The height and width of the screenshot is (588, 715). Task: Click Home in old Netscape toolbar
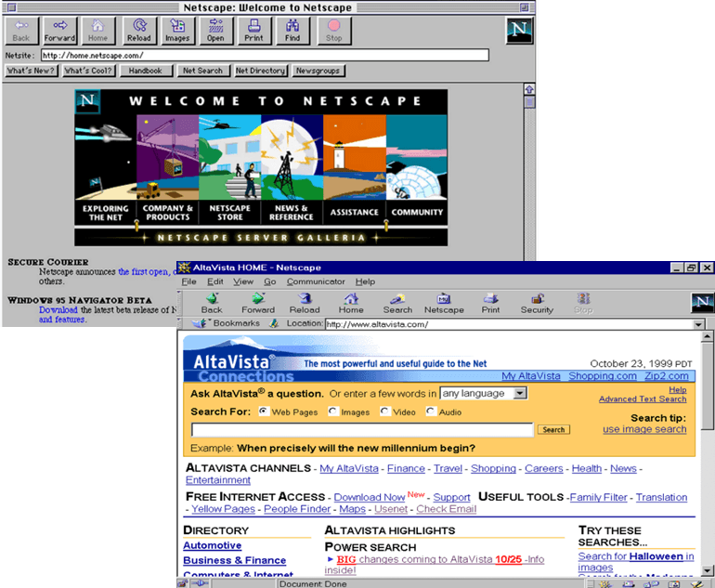coord(98,31)
